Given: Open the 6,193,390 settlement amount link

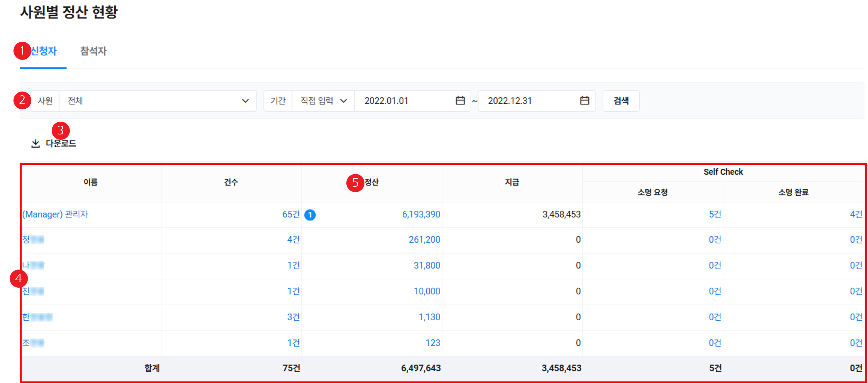Looking at the screenshot, I should pos(421,214).
